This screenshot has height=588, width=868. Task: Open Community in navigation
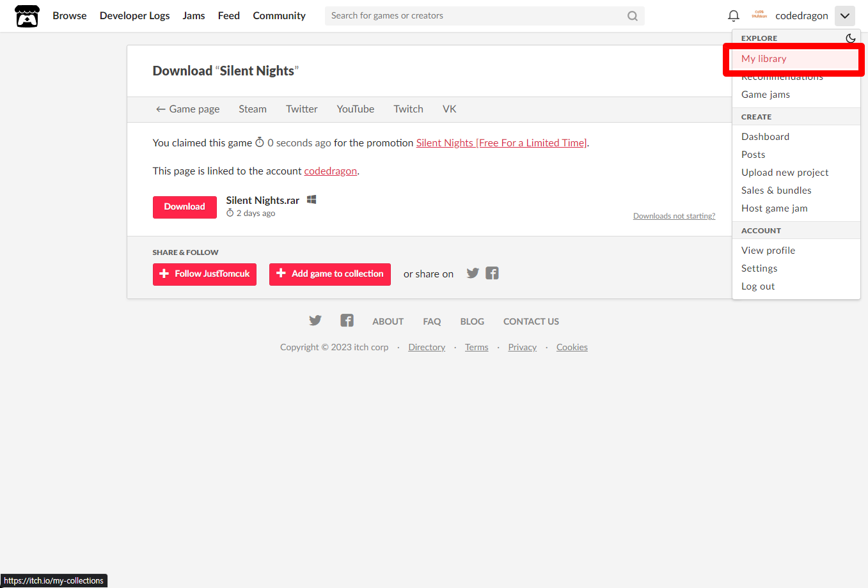pyautogui.click(x=279, y=16)
